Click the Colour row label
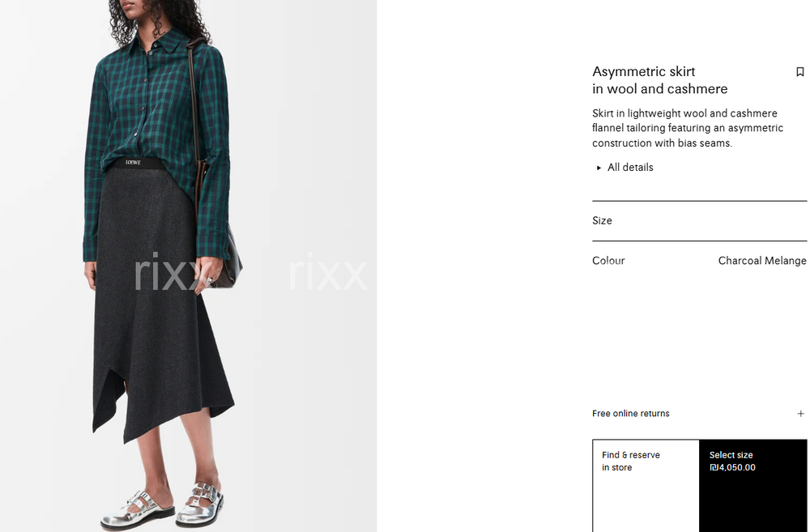 [x=608, y=260]
